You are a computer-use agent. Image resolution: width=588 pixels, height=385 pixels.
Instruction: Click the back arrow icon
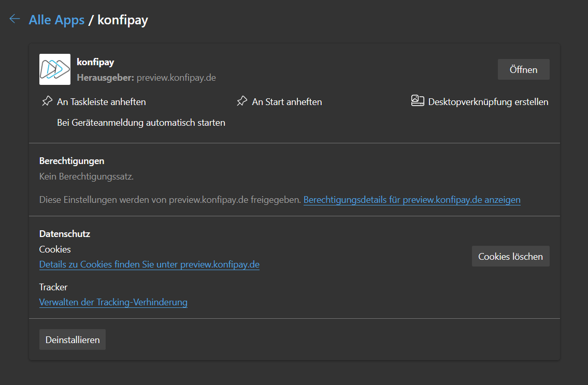coord(15,19)
